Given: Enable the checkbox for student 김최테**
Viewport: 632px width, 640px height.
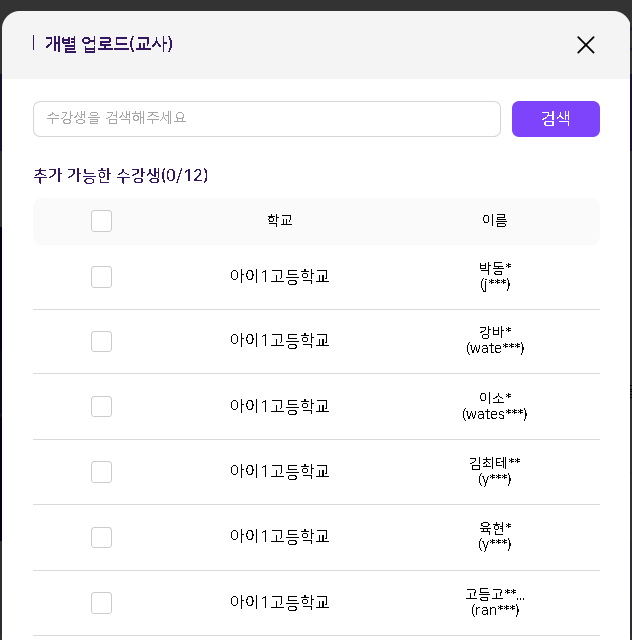Looking at the screenshot, I should [x=101, y=472].
